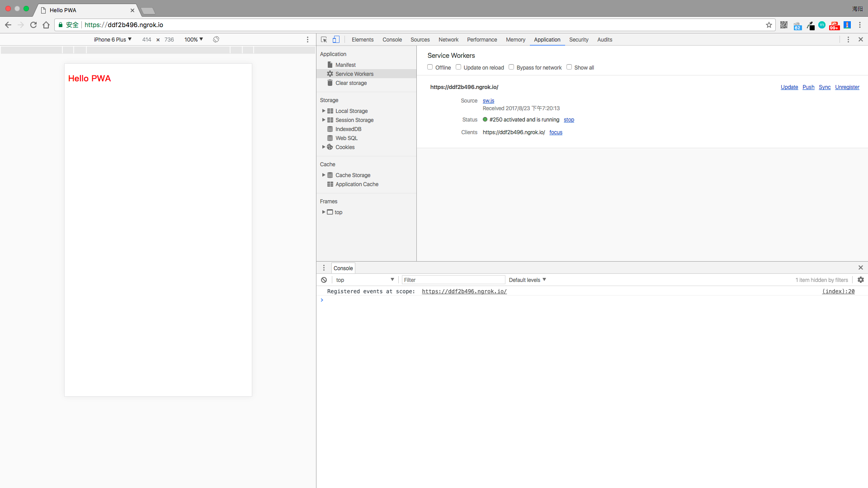Expand Local Storage tree node
The width and height of the screenshot is (868, 488).
click(323, 111)
